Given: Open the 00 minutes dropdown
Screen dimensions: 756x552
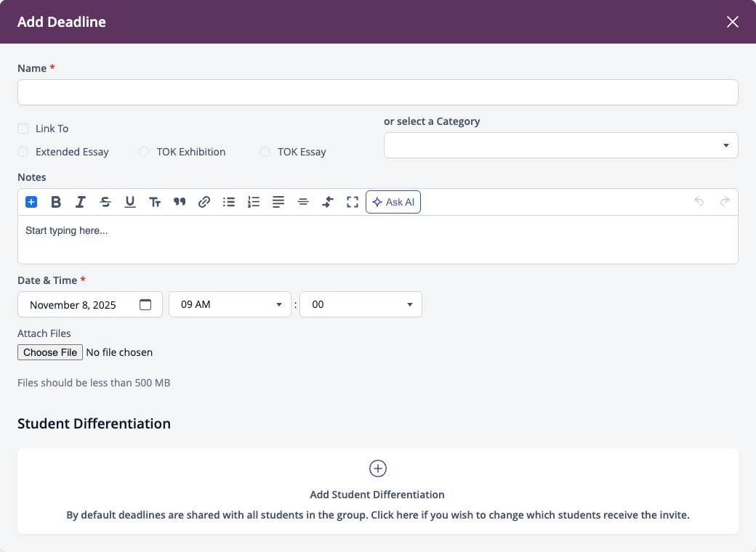Looking at the screenshot, I should [361, 304].
